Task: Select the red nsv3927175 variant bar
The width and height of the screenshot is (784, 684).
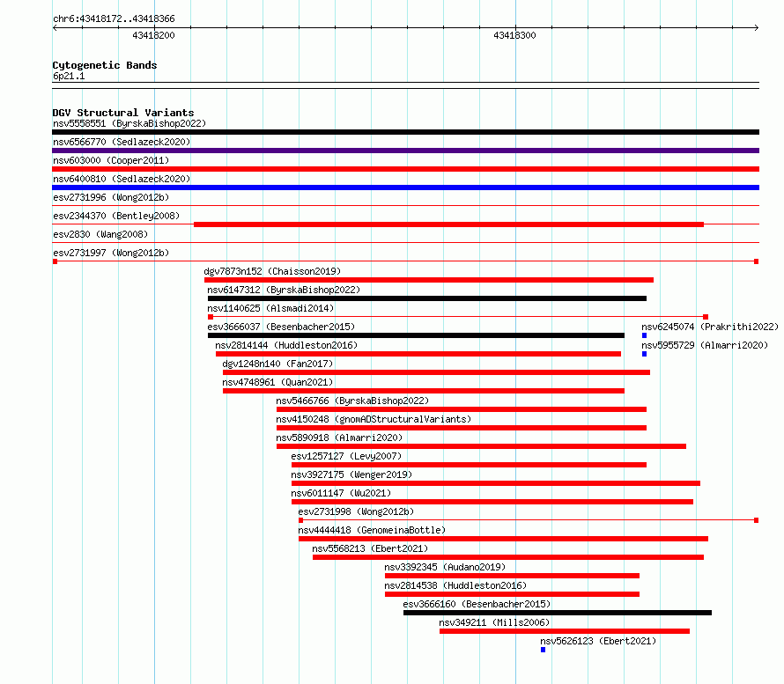Action: coord(496,483)
